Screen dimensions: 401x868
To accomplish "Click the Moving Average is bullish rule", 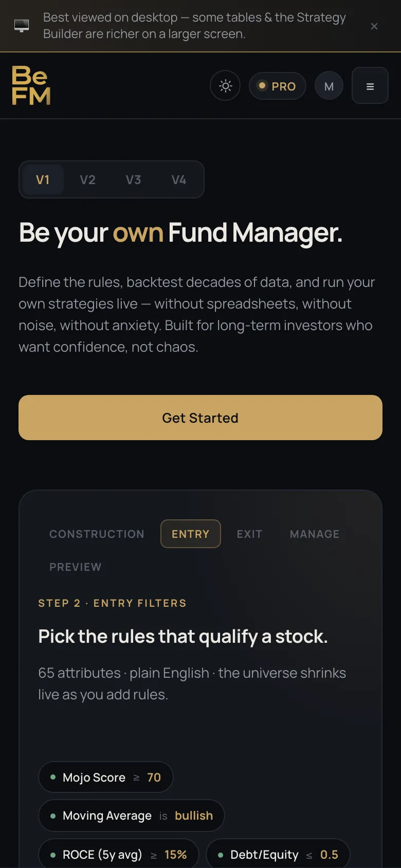I will 132,816.
